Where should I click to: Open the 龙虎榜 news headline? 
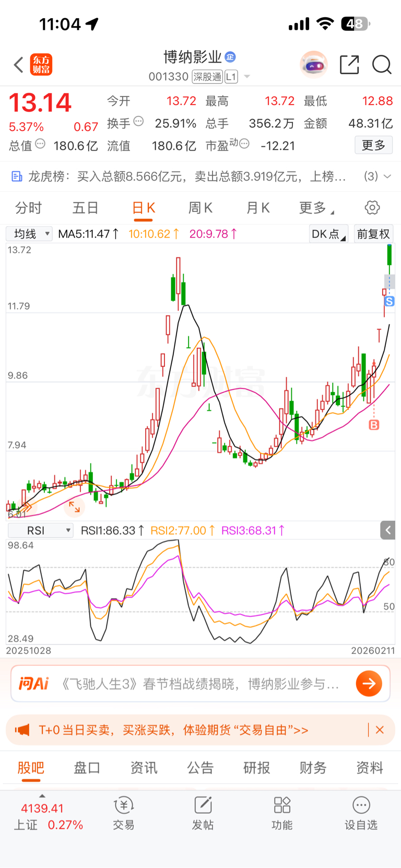tap(187, 177)
